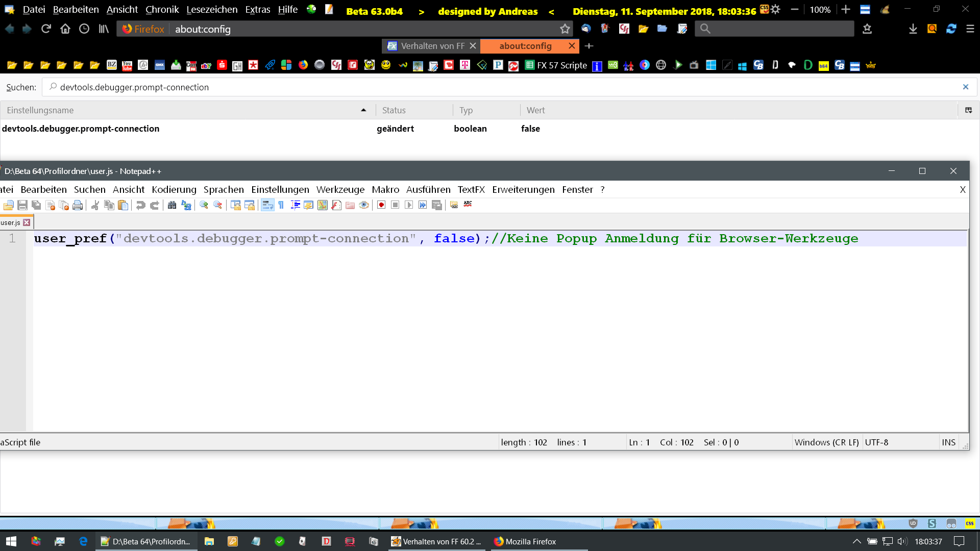Open Find with the binoculars icon
The width and height of the screenshot is (980, 551).
point(172,205)
